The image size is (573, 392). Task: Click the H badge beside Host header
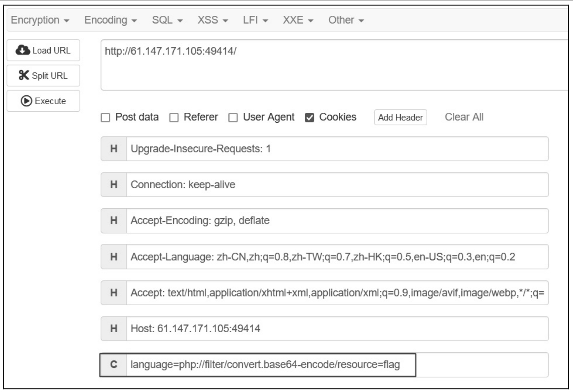tap(114, 329)
